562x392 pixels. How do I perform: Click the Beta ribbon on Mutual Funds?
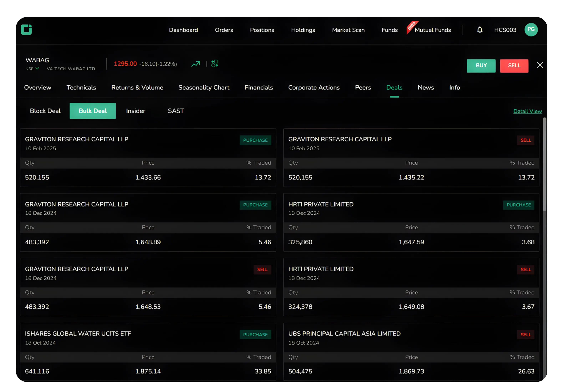(x=412, y=27)
